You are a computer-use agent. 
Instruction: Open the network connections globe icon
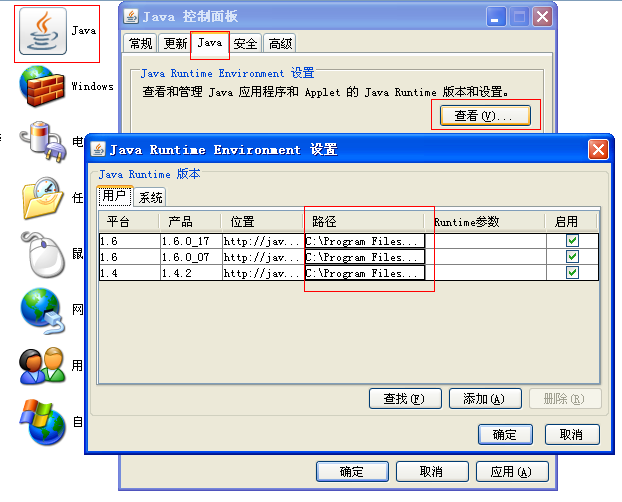[x=43, y=310]
